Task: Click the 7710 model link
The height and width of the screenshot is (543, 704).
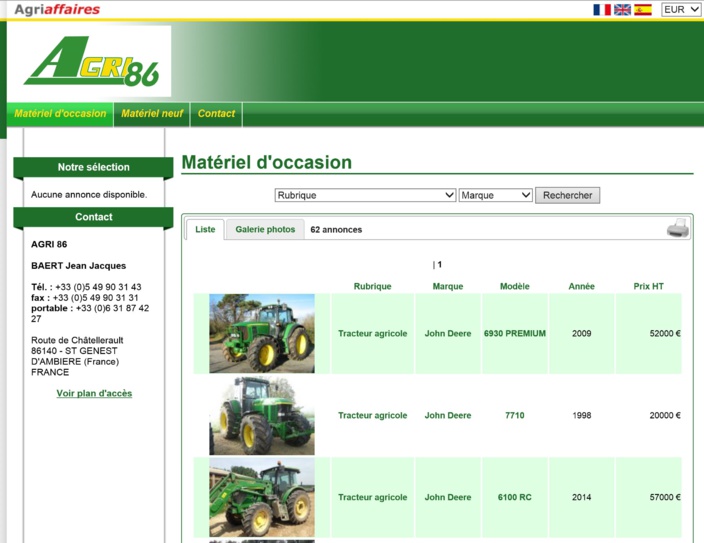Action: (x=515, y=415)
